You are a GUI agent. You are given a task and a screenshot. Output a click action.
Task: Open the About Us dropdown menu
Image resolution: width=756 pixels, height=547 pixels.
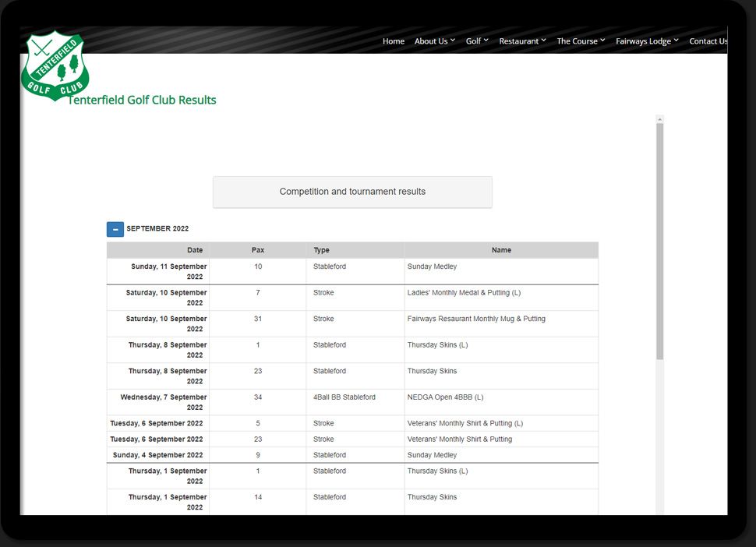434,41
